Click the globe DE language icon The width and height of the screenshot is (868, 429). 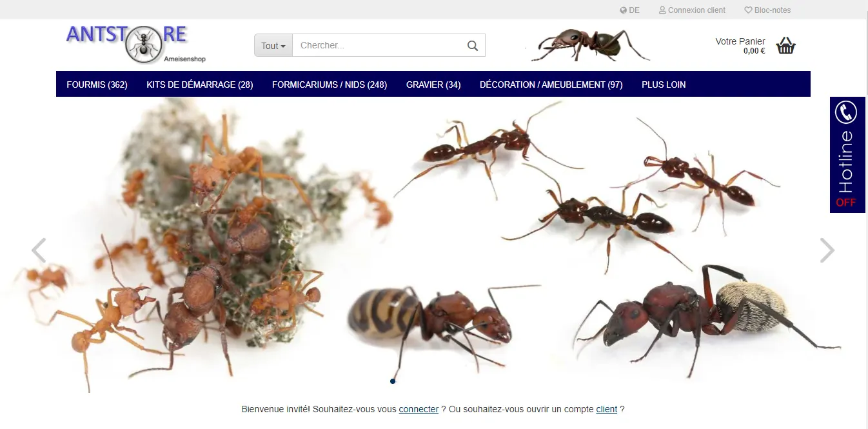[624, 10]
